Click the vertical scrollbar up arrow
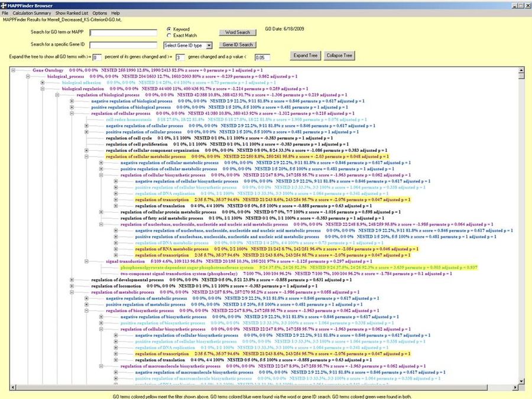532x399 pixels. pos(521,70)
